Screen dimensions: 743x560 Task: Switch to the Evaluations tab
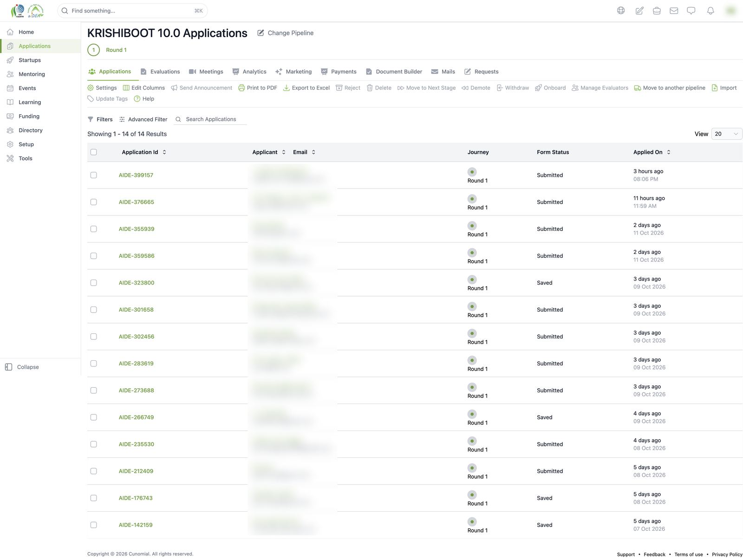click(160, 72)
